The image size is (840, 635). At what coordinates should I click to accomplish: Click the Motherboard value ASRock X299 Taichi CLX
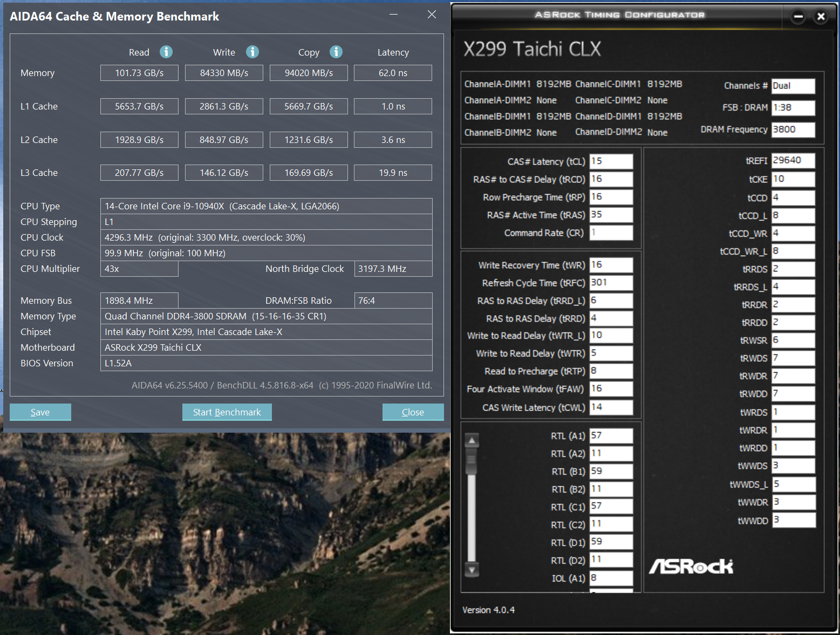(x=267, y=347)
